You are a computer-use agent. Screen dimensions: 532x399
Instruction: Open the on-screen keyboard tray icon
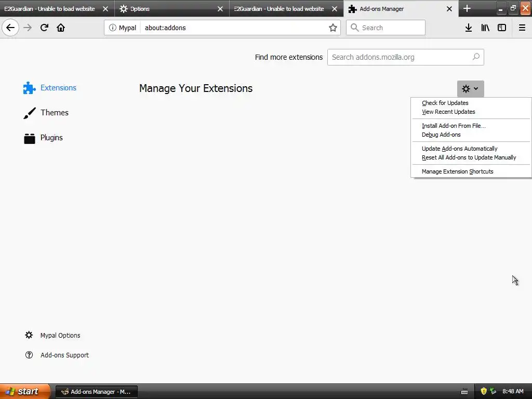[x=464, y=392]
